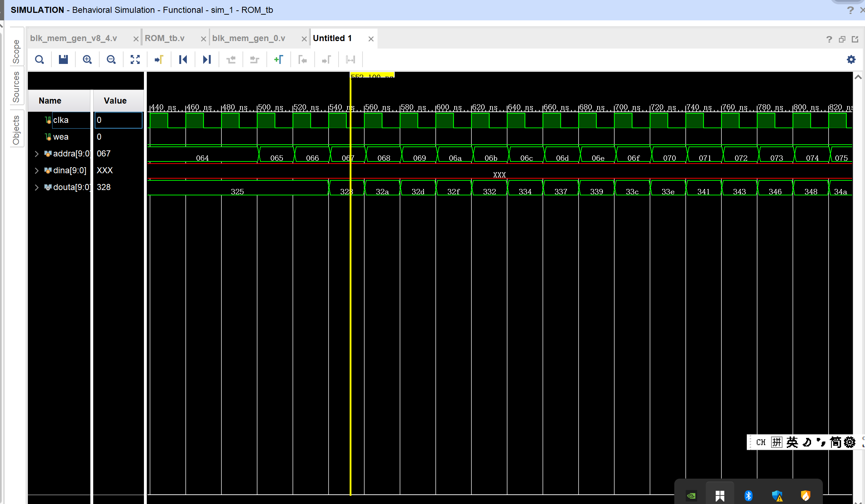Add a marker to waveform

pos(279,59)
